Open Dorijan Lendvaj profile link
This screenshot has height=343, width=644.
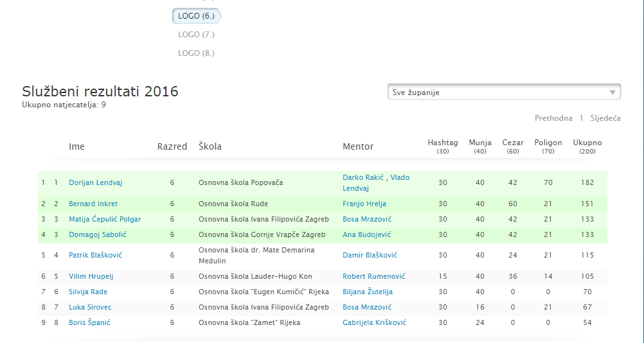(x=95, y=182)
